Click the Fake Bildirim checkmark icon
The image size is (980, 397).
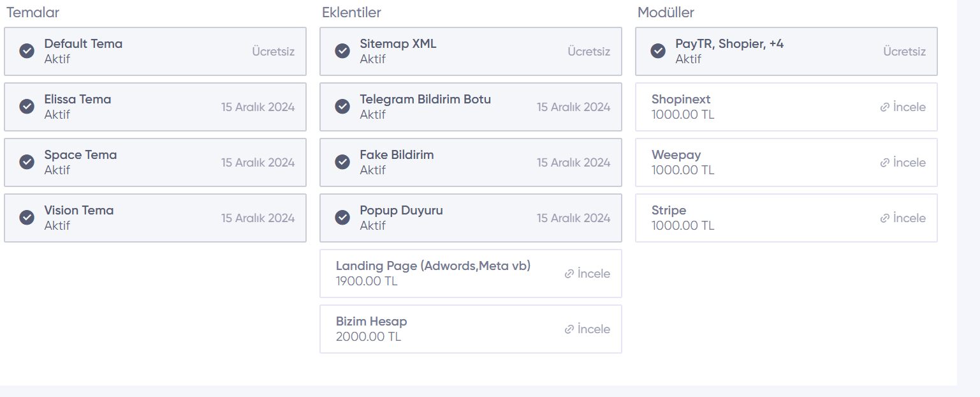point(342,162)
